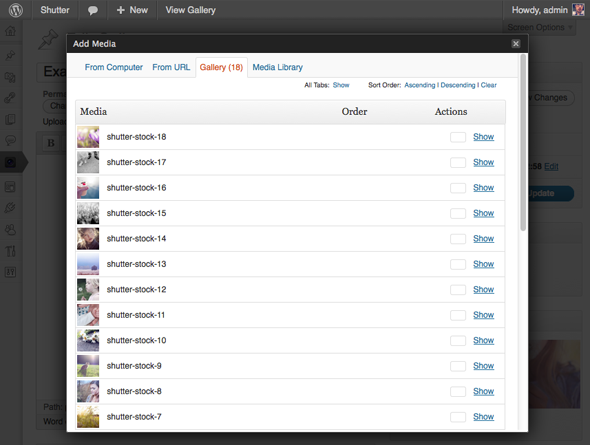Viewport: 590px width, 445px height.
Task: Click the shutter-stock-7 field thumbnail
Action: (88, 417)
